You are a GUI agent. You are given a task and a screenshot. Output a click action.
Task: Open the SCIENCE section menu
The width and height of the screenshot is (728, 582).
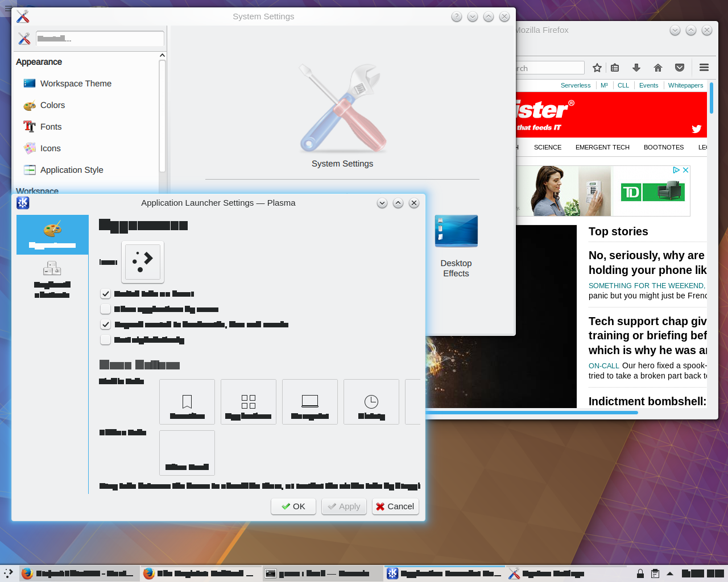[548, 147]
